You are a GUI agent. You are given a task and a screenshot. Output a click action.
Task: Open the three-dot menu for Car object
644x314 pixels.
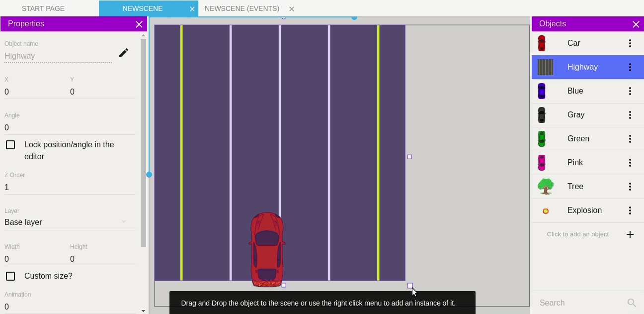click(630, 43)
